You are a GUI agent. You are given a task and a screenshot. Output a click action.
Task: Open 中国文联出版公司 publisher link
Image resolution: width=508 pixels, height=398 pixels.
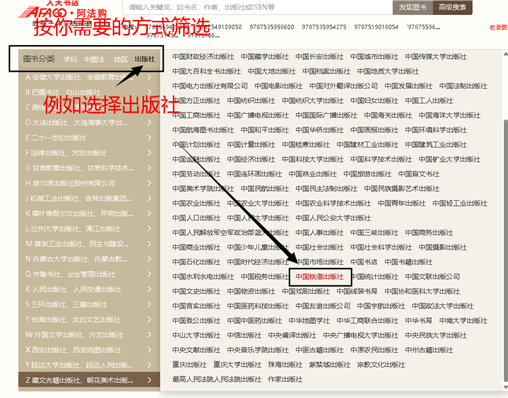pyautogui.click(x=432, y=277)
